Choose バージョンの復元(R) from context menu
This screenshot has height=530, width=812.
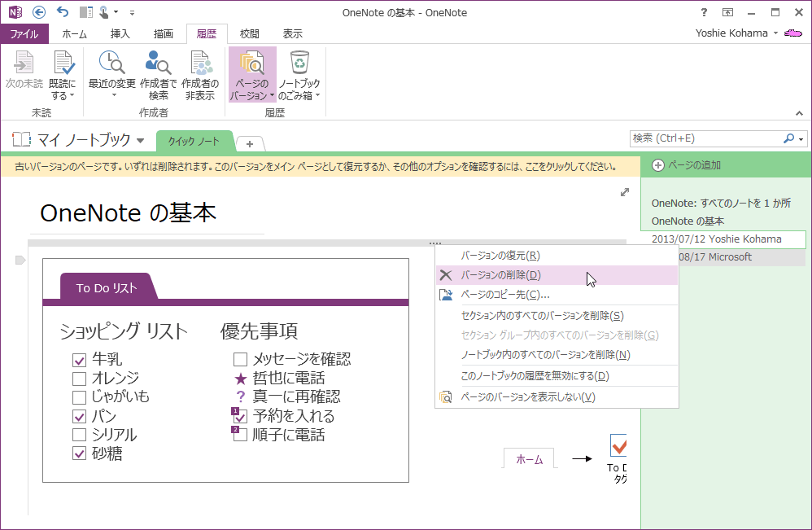[x=557, y=256]
